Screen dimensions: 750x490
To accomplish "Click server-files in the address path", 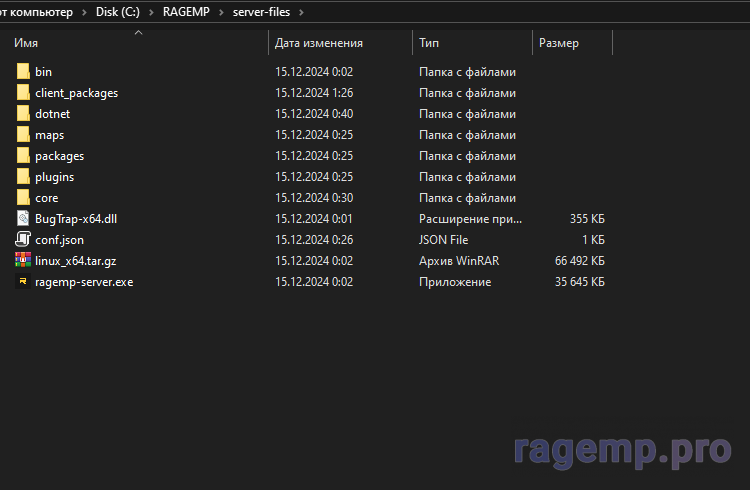I will pos(261,12).
